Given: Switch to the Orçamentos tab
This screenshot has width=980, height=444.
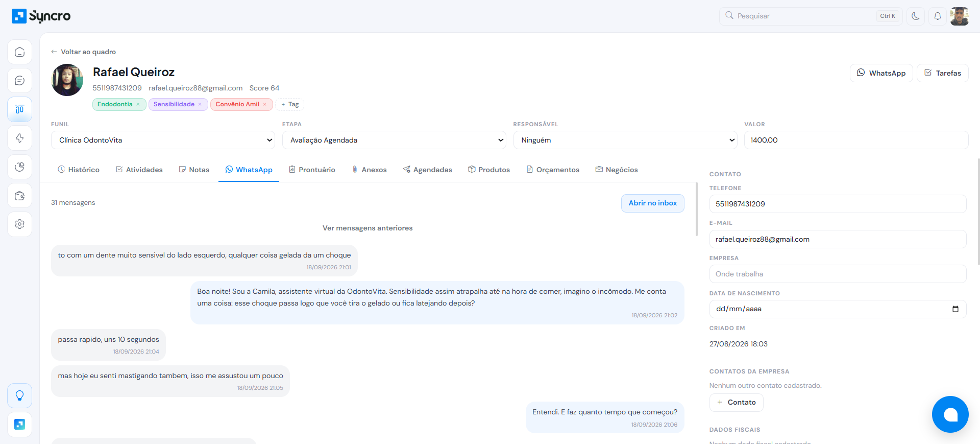Looking at the screenshot, I should 553,170.
